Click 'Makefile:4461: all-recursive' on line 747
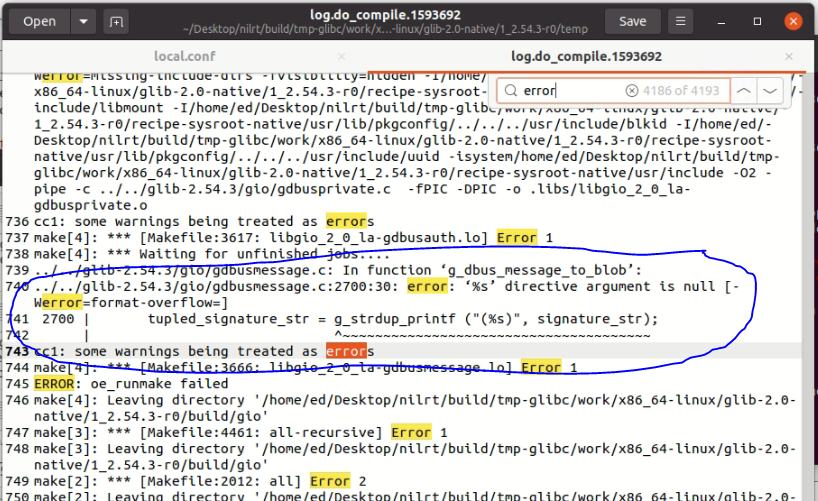The image size is (818, 501). (x=261, y=432)
